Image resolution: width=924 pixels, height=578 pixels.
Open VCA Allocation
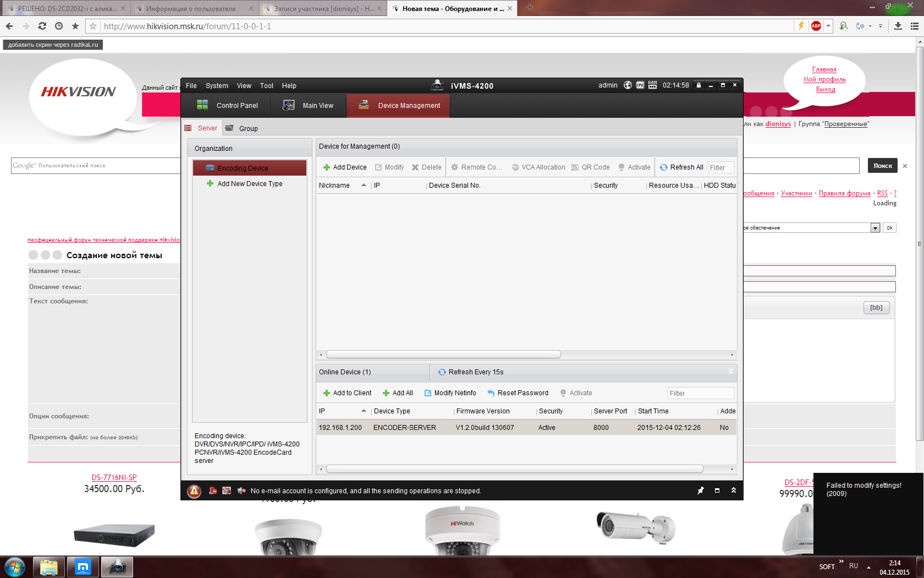(x=538, y=167)
